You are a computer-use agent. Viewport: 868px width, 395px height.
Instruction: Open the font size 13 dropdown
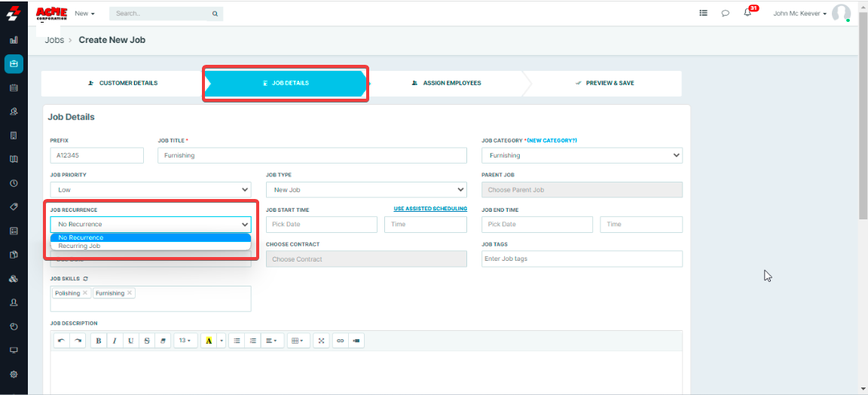pyautogui.click(x=185, y=341)
